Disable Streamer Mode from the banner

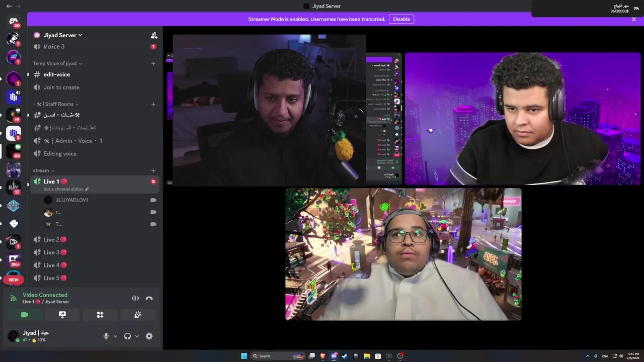click(x=401, y=19)
